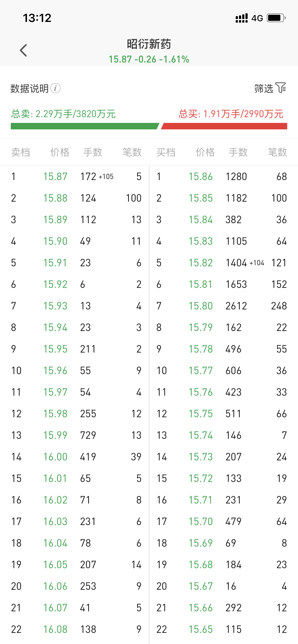Screen dimensions: 298x644
Task: Select sell level 1 price 15.87
Action: coord(55,176)
